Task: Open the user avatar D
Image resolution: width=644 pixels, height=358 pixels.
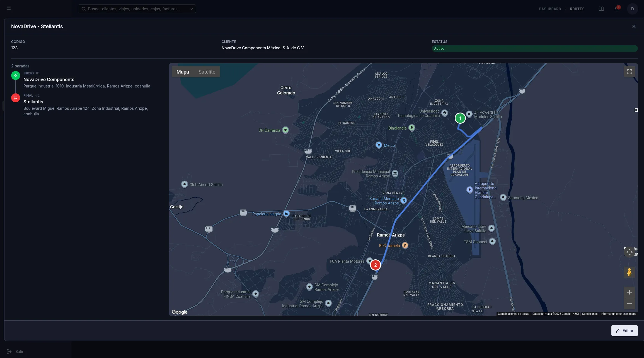Action: [632, 9]
